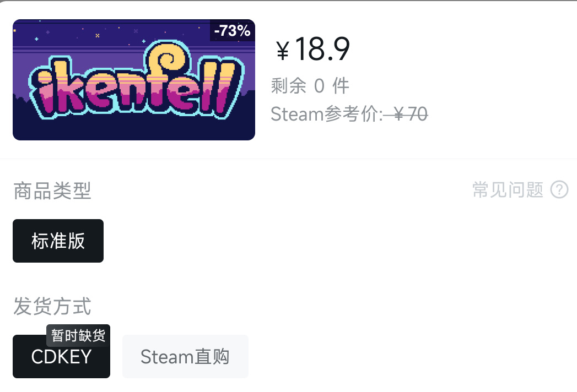Click the 剩余 0 件 stock text
577x392 pixels.
(x=310, y=86)
